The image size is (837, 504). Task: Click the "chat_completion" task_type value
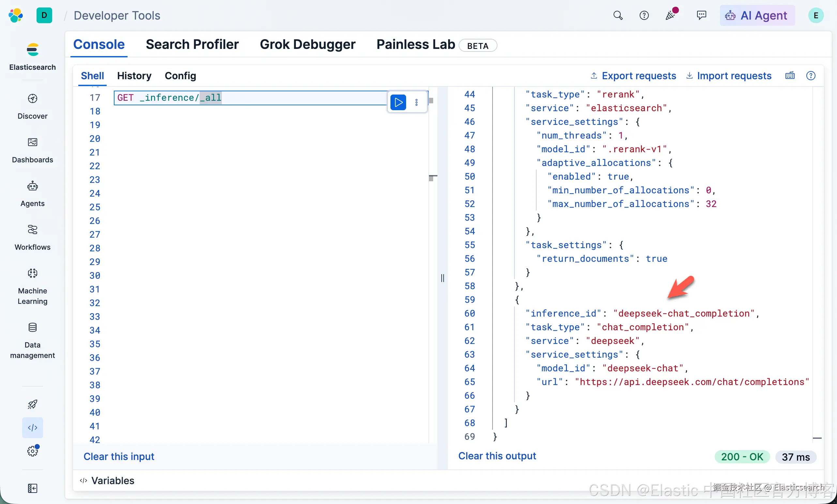(x=643, y=327)
